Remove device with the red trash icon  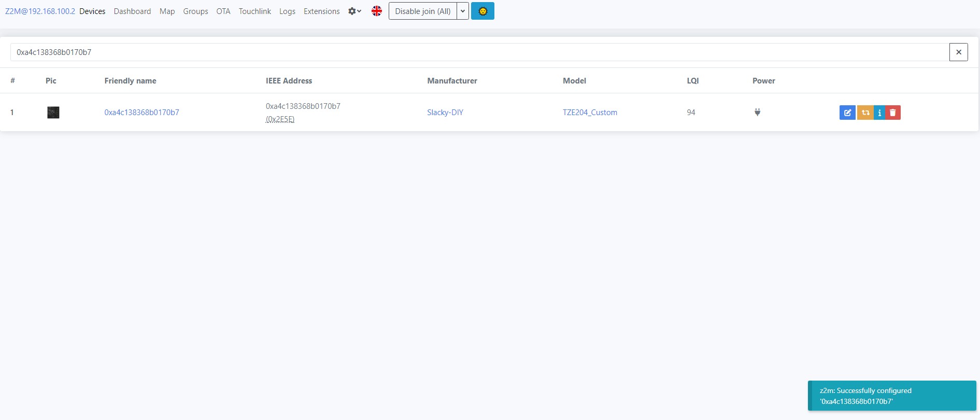(x=893, y=113)
